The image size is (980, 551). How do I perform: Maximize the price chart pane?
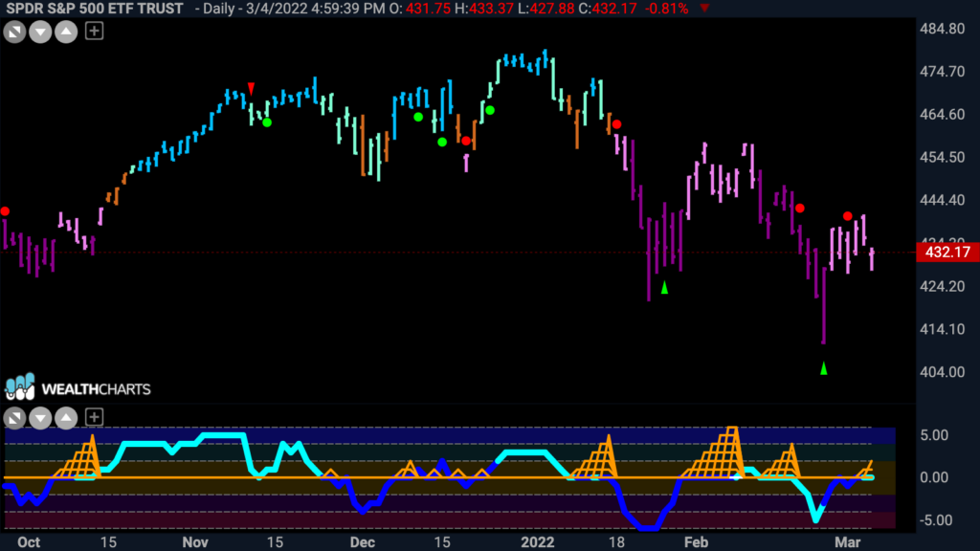[14, 32]
